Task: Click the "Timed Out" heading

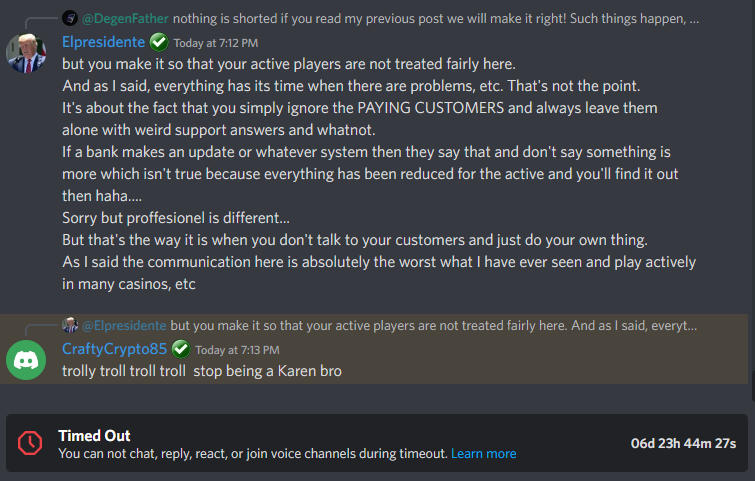Action: pyautogui.click(x=94, y=435)
